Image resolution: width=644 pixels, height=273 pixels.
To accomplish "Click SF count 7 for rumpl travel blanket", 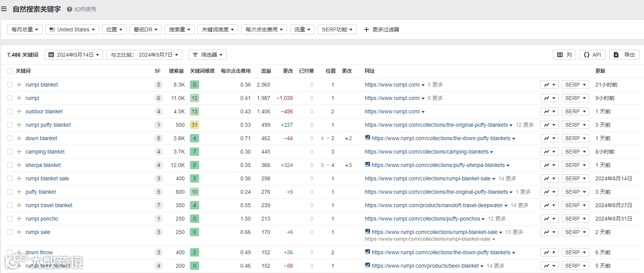I will coord(159,205).
